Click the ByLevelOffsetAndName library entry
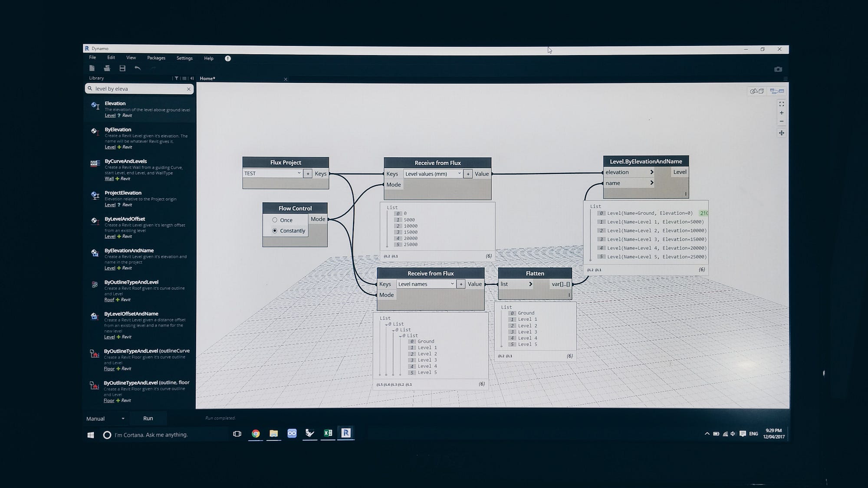 139,325
